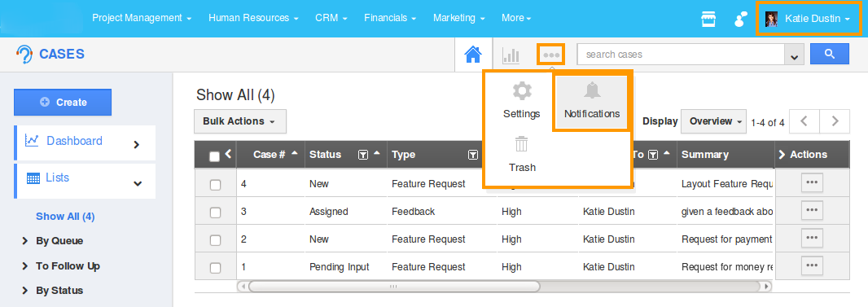Image resolution: width=868 pixels, height=307 pixels.
Task: Click the Status column filter icon
Action: coord(363,155)
